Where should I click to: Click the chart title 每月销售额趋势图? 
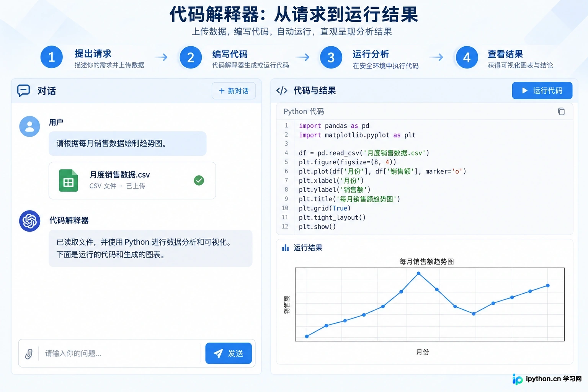426,262
